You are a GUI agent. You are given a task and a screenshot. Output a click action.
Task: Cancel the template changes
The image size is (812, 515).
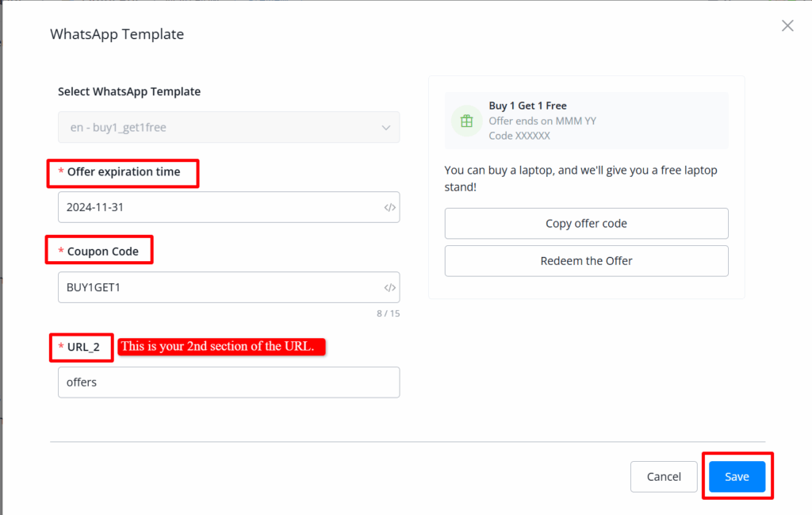[x=664, y=477]
